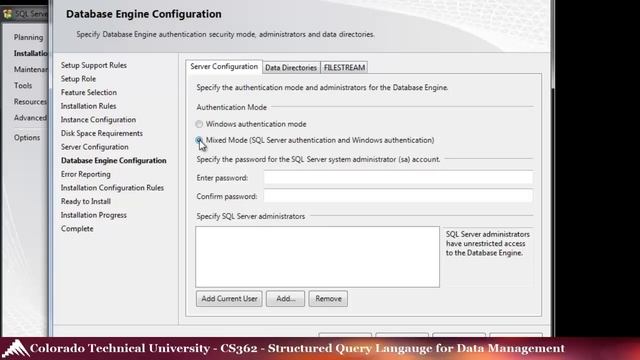Switch to the Server Configuration tab
Viewport: 640px width, 360px height.
224,67
